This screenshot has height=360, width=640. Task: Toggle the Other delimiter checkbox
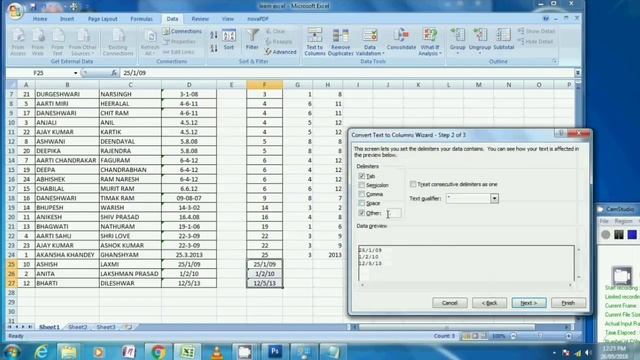[x=362, y=213]
